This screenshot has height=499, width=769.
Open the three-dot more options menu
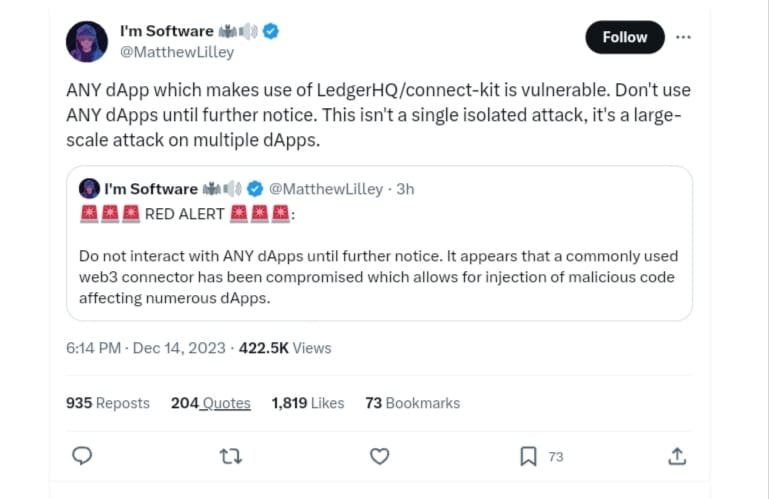click(683, 37)
